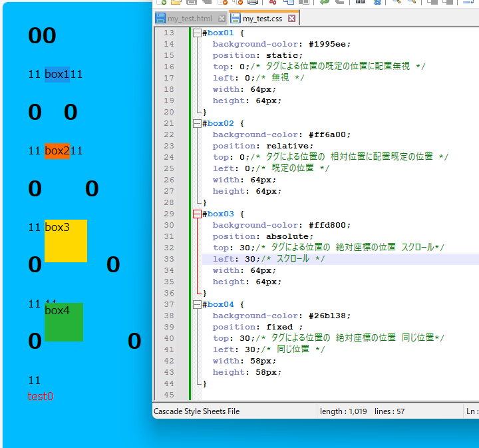Click the color value #26b138
The height and width of the screenshot is (448, 479).
coord(327,316)
